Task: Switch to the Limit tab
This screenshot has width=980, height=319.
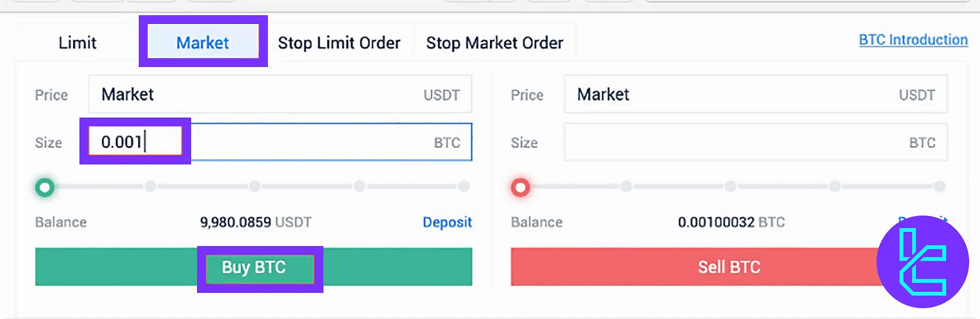Action: point(78,42)
